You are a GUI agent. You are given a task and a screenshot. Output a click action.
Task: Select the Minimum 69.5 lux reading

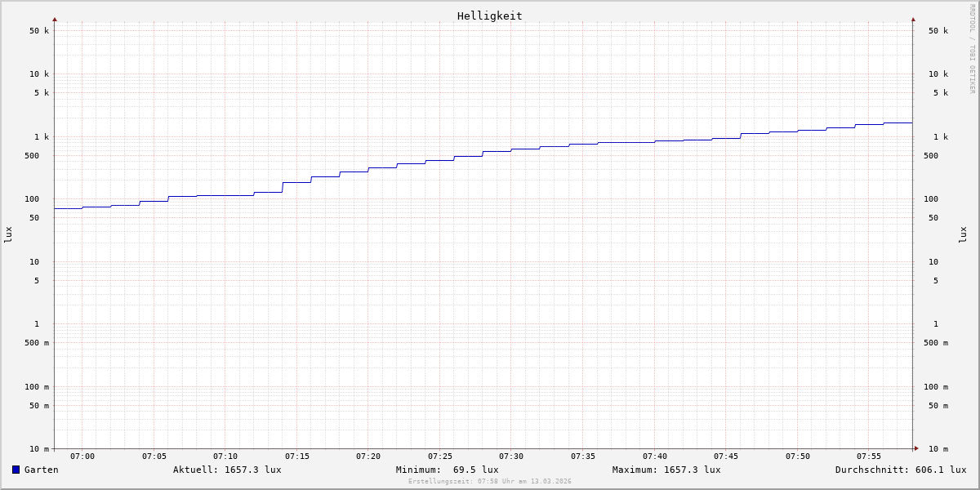(447, 470)
